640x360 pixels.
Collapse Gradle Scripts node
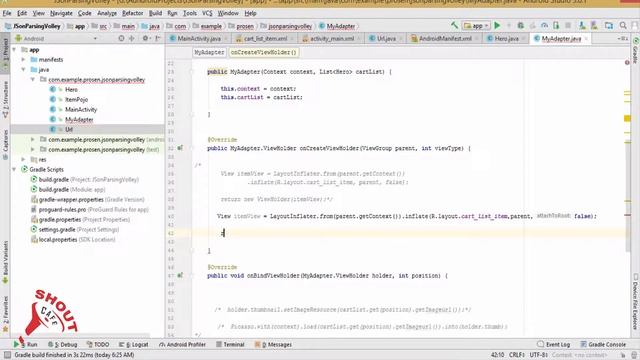(14, 169)
